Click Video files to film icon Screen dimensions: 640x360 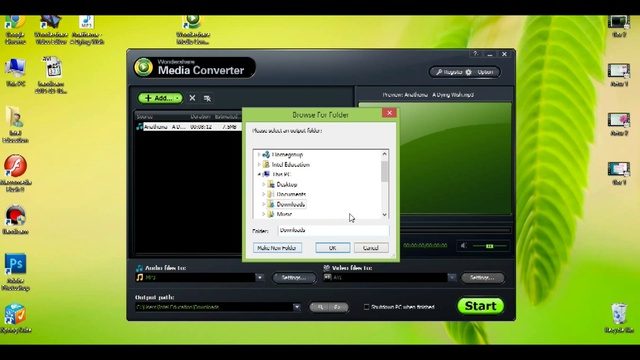pyautogui.click(x=327, y=268)
